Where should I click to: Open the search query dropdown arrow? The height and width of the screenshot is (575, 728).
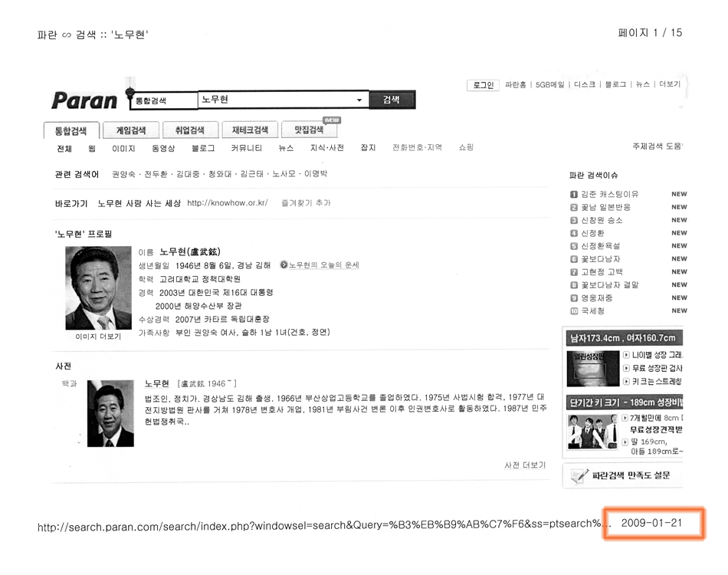359,100
